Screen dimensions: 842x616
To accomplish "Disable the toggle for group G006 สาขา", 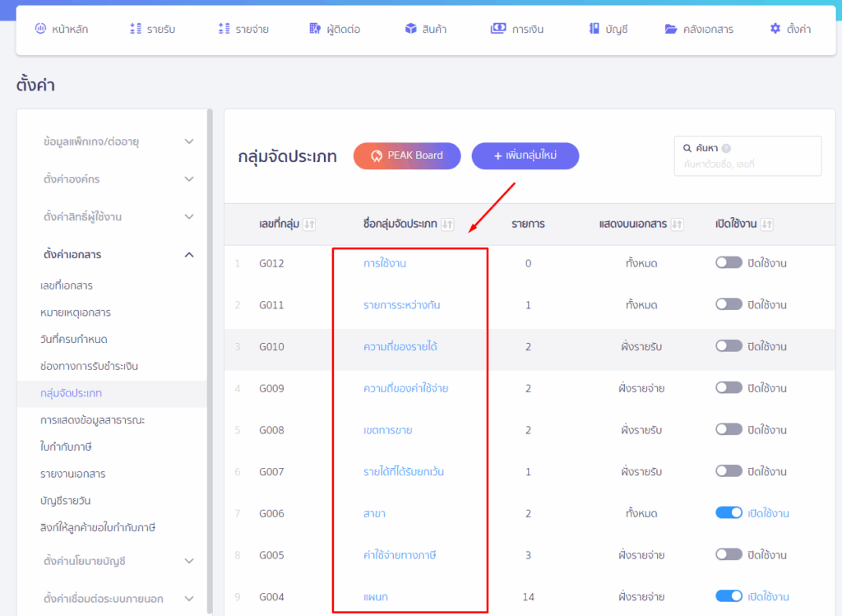I will click(x=729, y=513).
